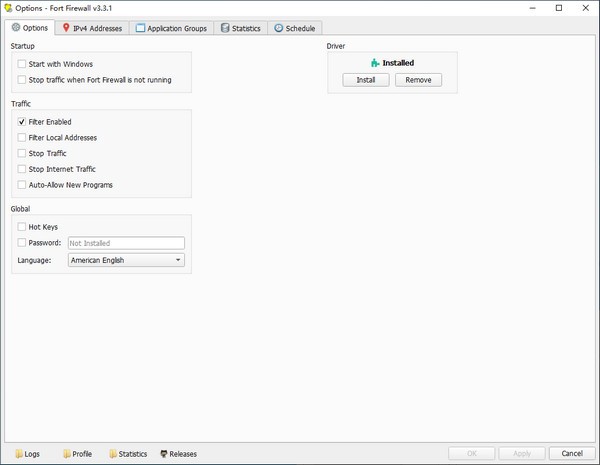Click the Logs folder icon
Viewport: 600px width, 465px height.
(19, 454)
